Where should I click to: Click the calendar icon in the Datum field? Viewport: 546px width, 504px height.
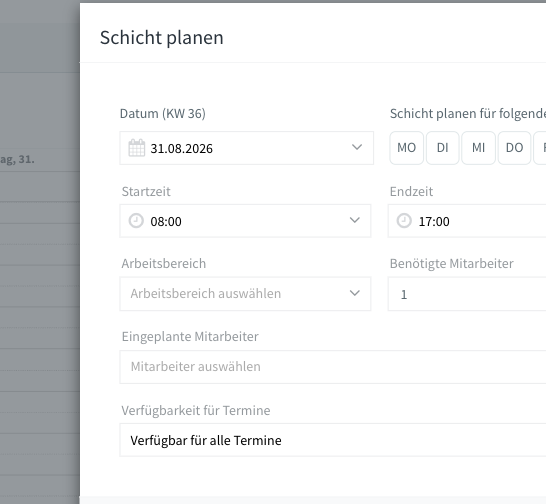136,148
